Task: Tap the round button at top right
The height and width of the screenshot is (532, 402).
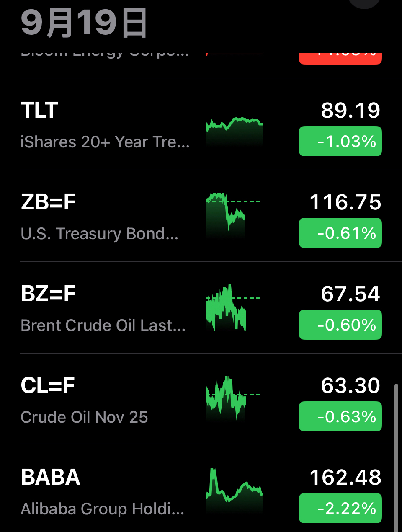Action: (364, 3)
